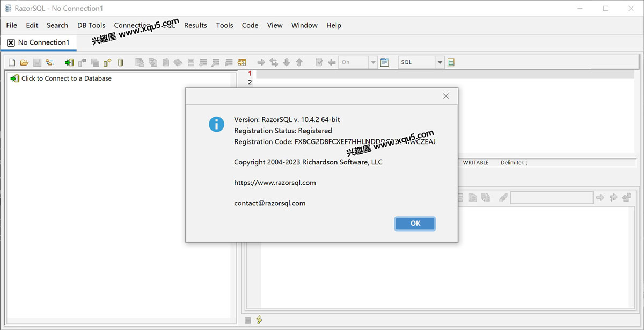Click the green sheet icon after the SQL dropdown
Viewport: 644px width, 330px height.
point(451,62)
